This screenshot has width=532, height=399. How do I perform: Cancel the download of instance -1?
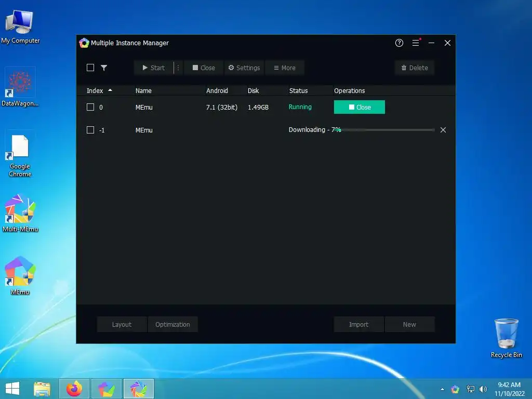(x=443, y=130)
